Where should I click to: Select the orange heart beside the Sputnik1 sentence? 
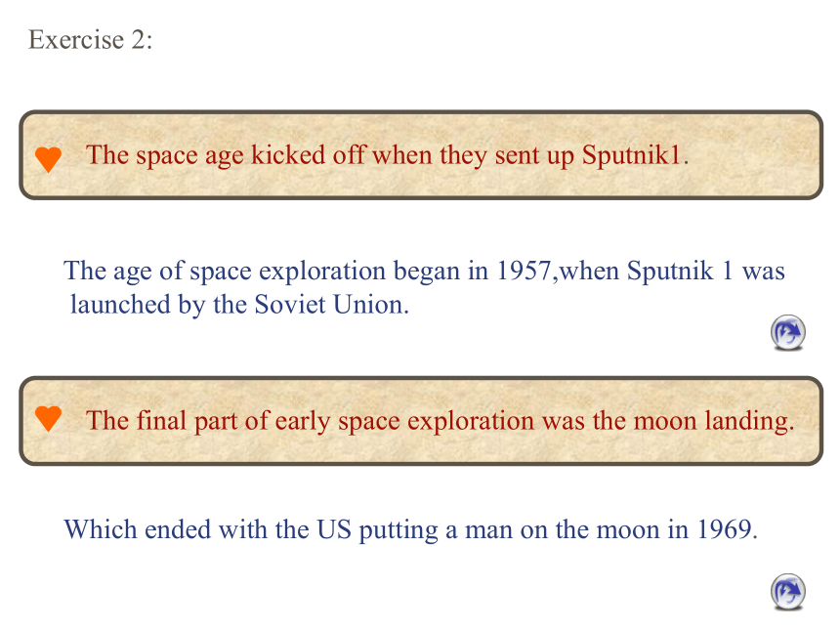click(x=48, y=159)
